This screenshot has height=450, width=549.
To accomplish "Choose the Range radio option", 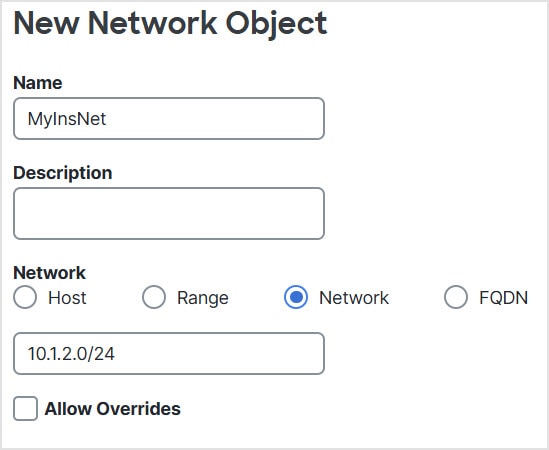I will 154,297.
